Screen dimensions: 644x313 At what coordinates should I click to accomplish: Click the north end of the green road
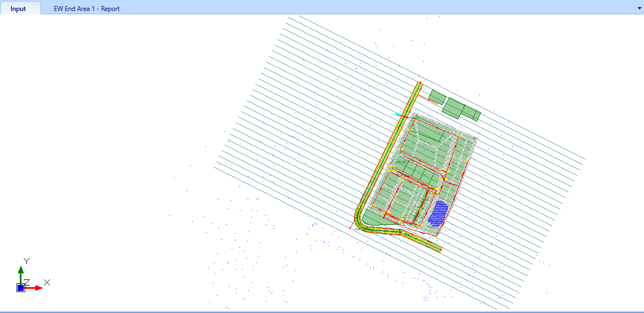[419, 84]
